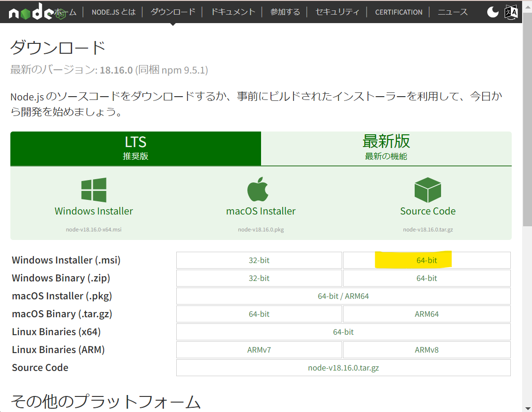The width and height of the screenshot is (532, 412).
Task: Download the 32-bit Windows Installer
Action: 259,260
